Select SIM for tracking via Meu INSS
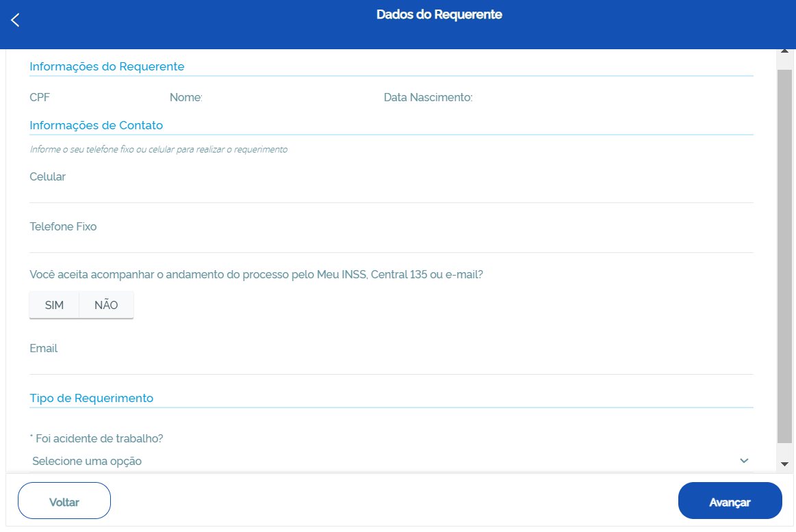The image size is (796, 532). pos(54,305)
